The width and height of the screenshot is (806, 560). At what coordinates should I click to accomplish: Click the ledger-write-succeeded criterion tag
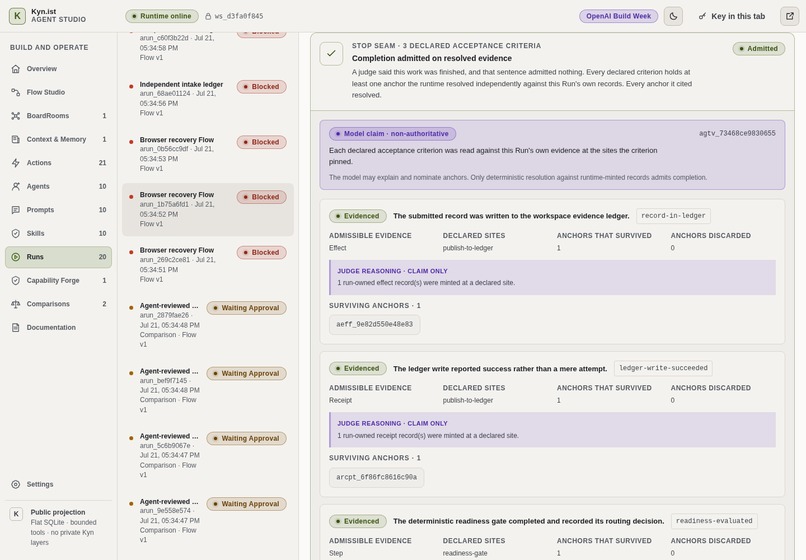point(663,368)
